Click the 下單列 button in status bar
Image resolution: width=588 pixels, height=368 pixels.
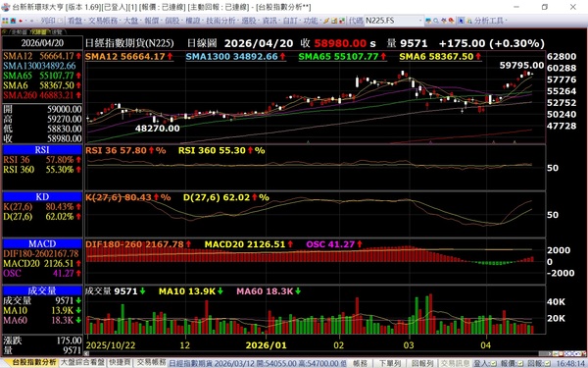pos(390,363)
